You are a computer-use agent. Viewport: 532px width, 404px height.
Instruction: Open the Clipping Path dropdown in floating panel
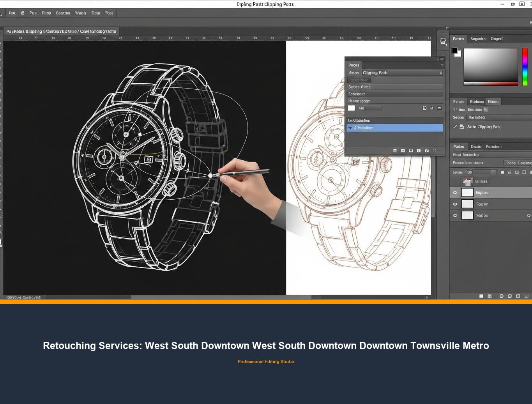click(403, 73)
